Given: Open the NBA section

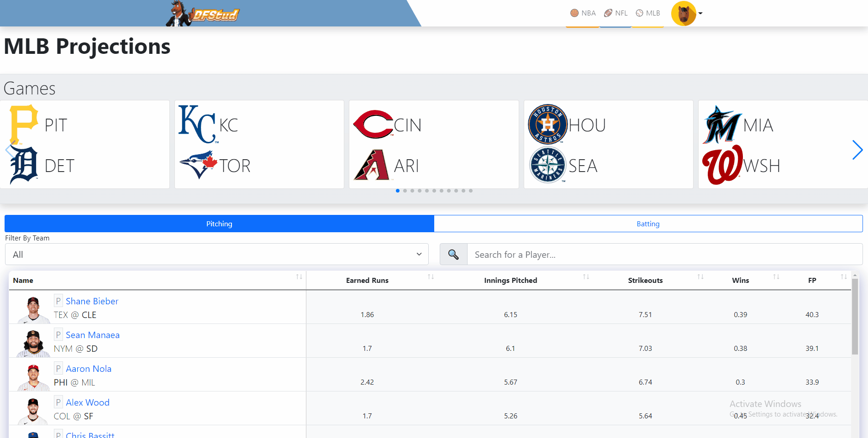Looking at the screenshot, I should (x=583, y=13).
